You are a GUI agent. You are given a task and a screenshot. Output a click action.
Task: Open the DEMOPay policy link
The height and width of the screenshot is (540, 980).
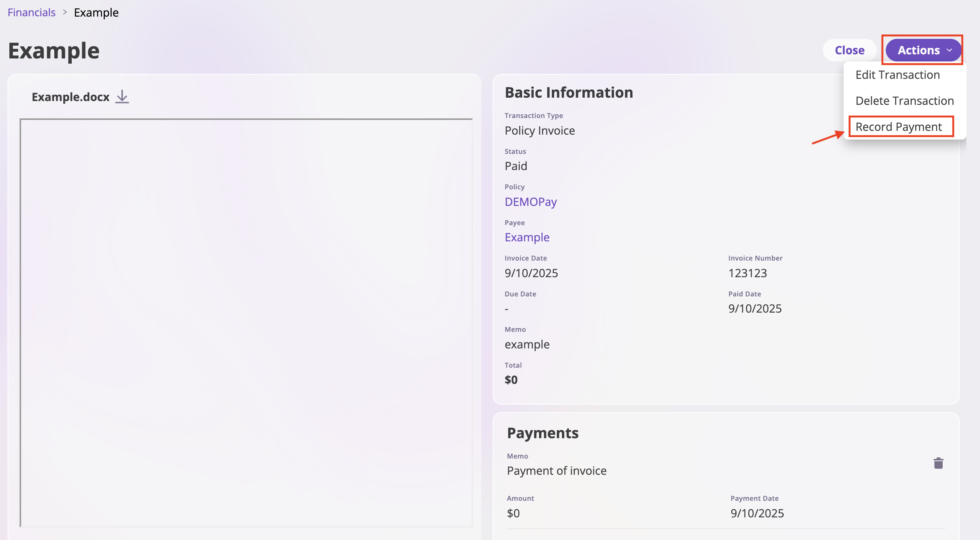pyautogui.click(x=531, y=202)
